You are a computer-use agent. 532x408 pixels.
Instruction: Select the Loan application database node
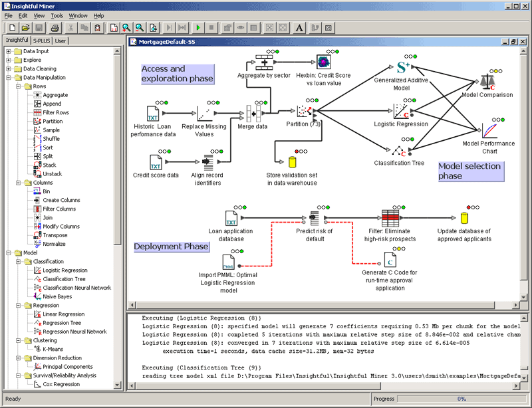pyautogui.click(x=231, y=218)
